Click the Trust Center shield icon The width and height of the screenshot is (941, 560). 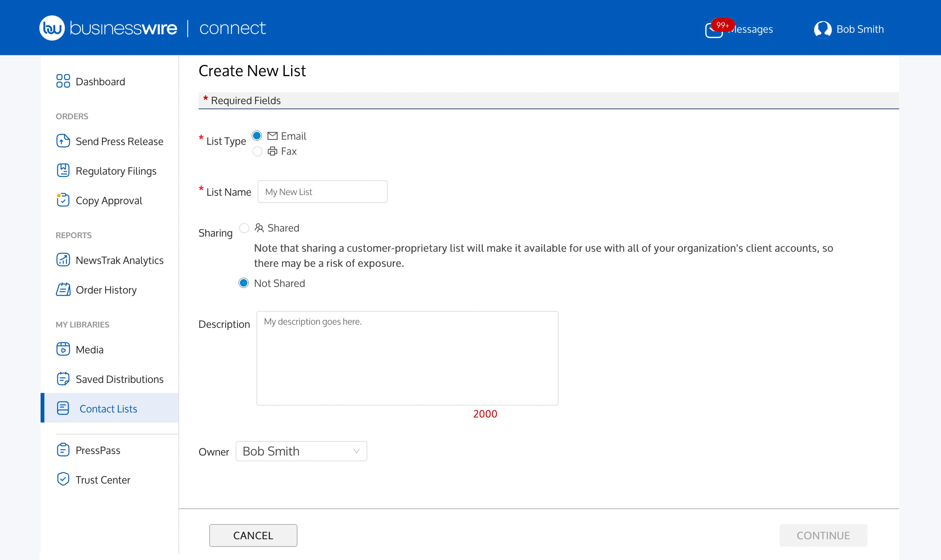coord(63,479)
